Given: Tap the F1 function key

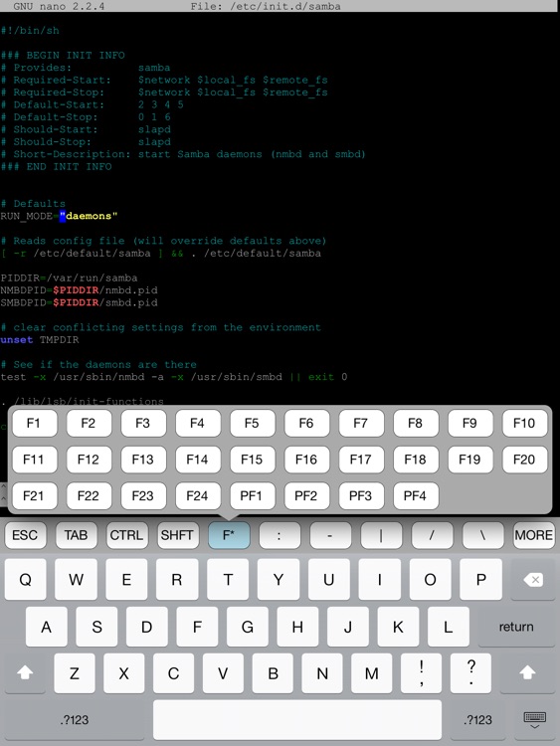Looking at the screenshot, I should pyautogui.click(x=34, y=423).
